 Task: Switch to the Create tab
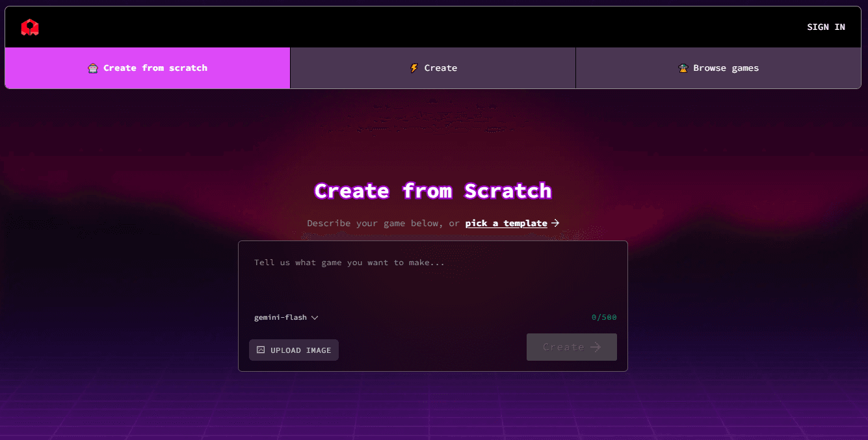coord(433,68)
